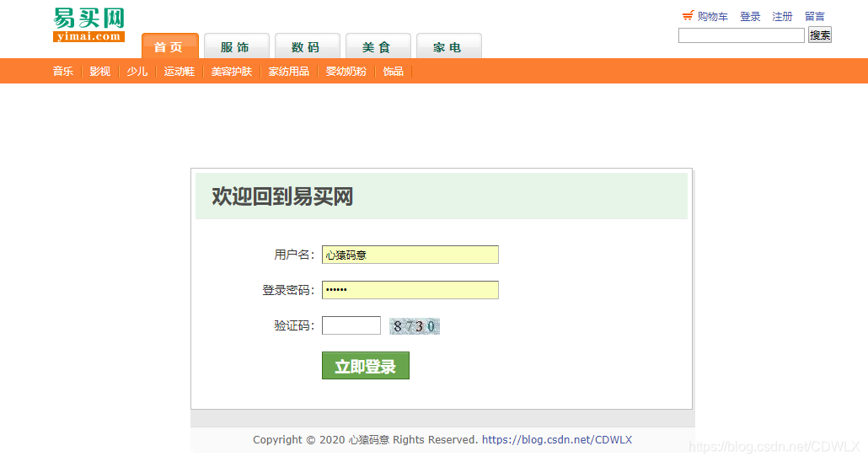Select the 家纺用品 category

tap(288, 72)
